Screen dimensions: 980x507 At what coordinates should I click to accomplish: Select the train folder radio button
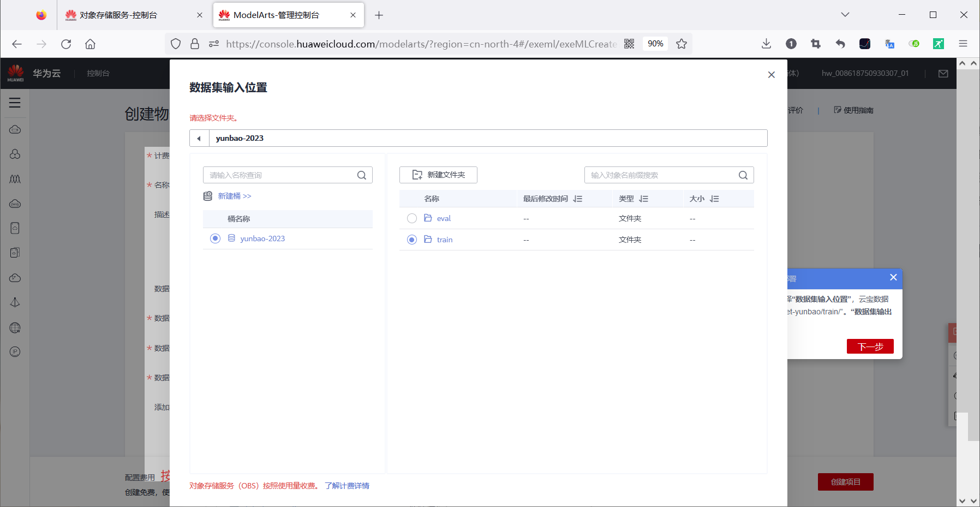pos(412,239)
